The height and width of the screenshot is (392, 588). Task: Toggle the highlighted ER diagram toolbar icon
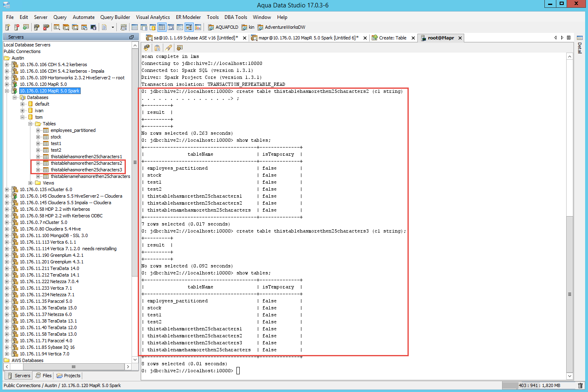coord(189,27)
